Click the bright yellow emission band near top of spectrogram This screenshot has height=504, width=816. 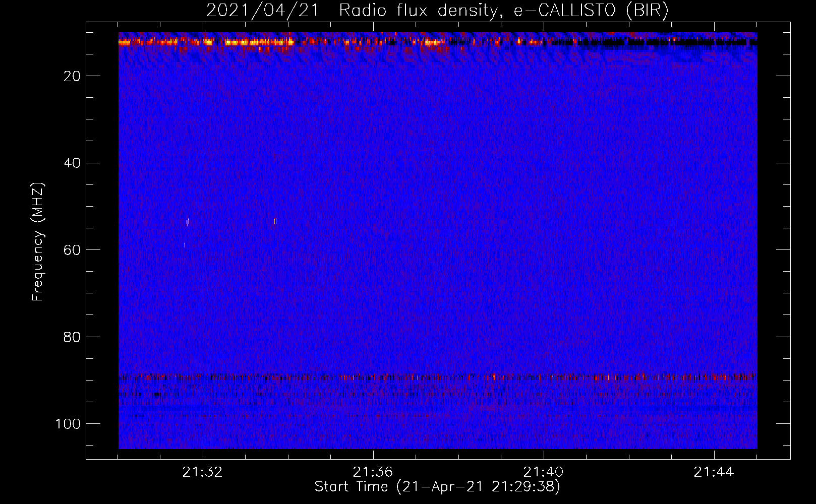(x=260, y=43)
